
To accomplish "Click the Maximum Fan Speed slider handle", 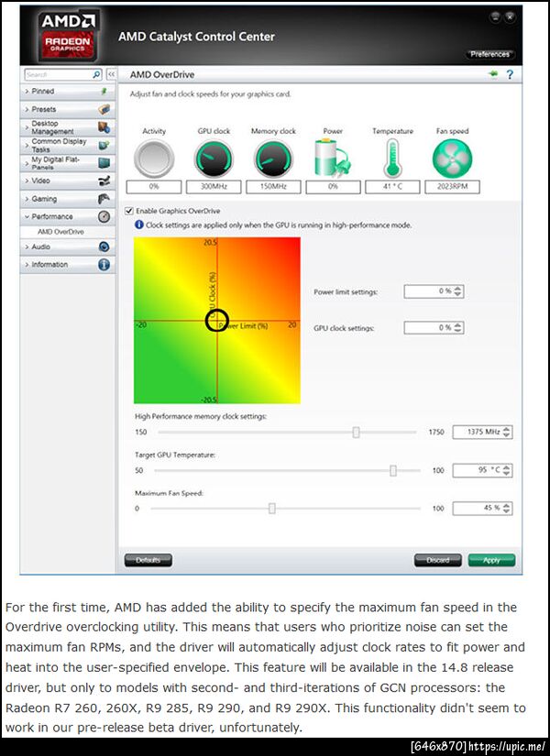I will click(x=272, y=509).
